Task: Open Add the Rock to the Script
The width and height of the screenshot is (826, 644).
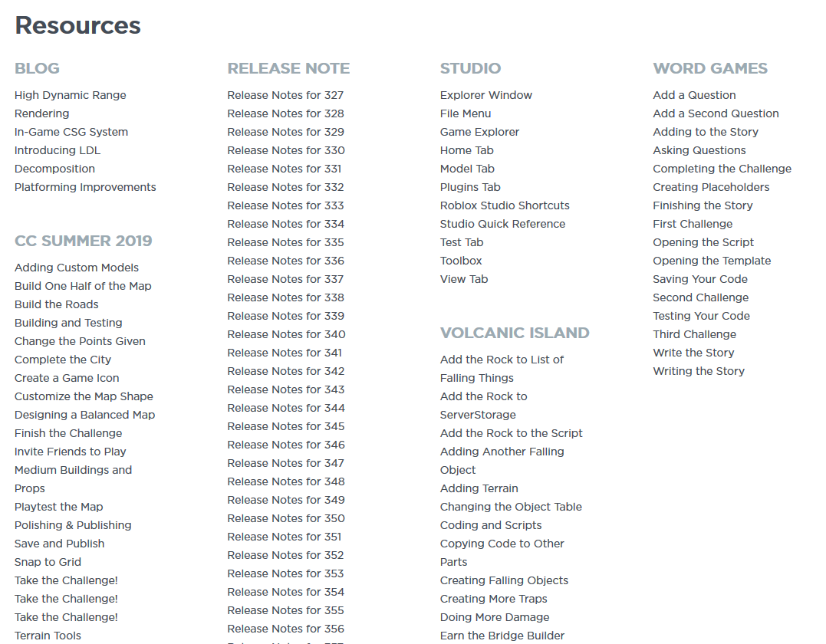Action: click(512, 433)
